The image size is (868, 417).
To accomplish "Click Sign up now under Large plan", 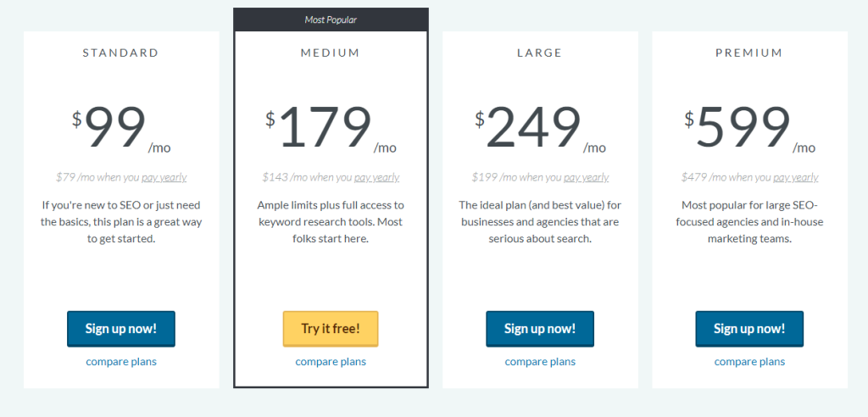I will coord(540,329).
